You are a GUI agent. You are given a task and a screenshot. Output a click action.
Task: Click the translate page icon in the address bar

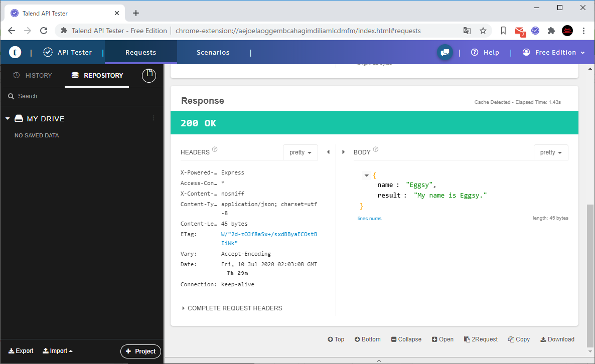coord(467,31)
